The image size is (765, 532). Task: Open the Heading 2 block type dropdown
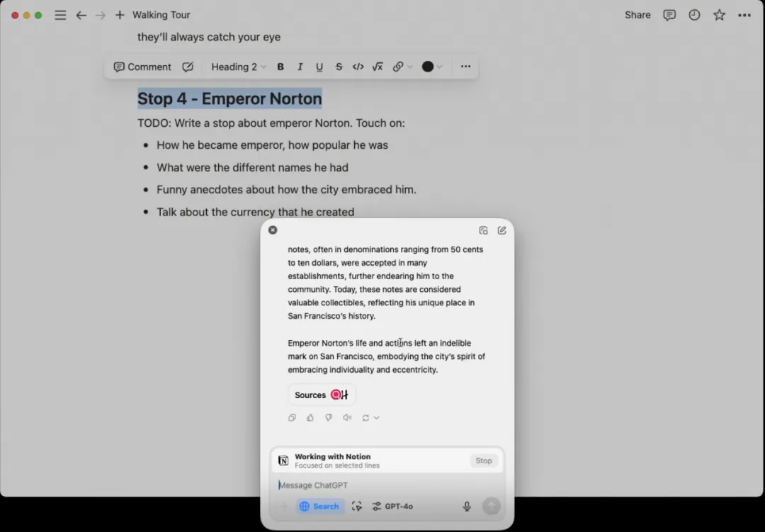coord(238,67)
